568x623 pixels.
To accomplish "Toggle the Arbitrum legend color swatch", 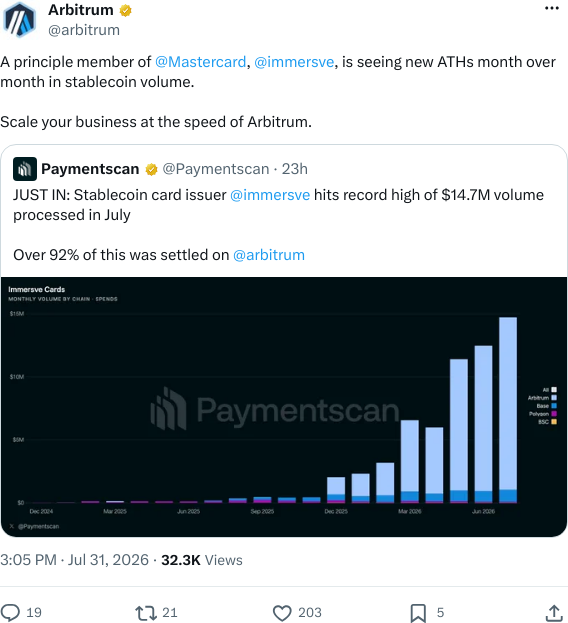I will pos(554,398).
